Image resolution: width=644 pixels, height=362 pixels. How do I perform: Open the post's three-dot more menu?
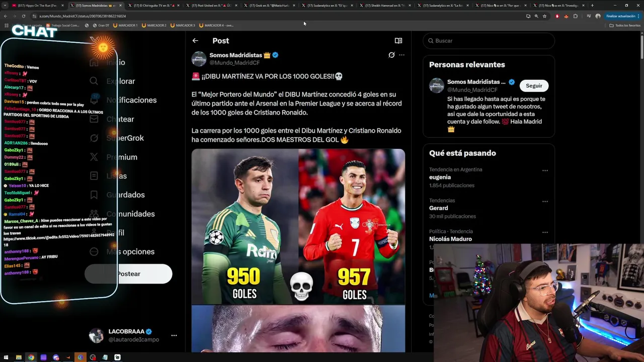401,55
